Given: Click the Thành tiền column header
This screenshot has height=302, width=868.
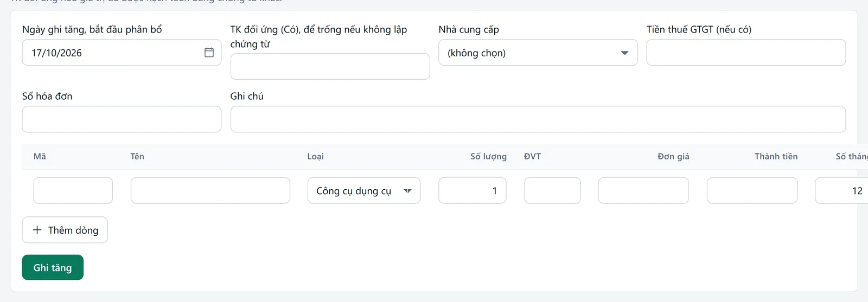Looking at the screenshot, I should tap(776, 156).
